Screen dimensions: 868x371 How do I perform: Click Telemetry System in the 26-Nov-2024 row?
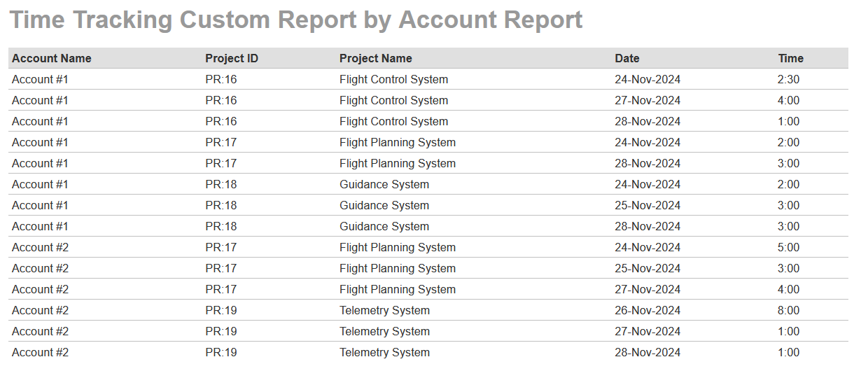click(384, 311)
